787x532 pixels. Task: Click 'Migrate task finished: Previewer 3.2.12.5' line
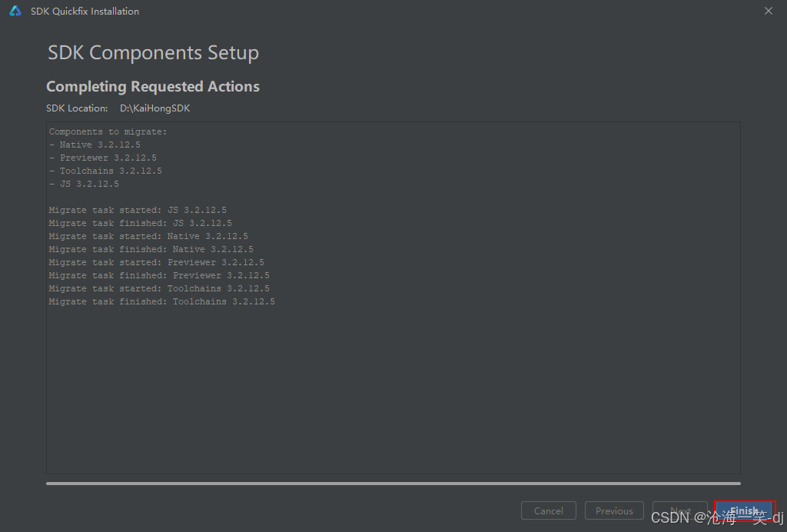[x=159, y=275]
